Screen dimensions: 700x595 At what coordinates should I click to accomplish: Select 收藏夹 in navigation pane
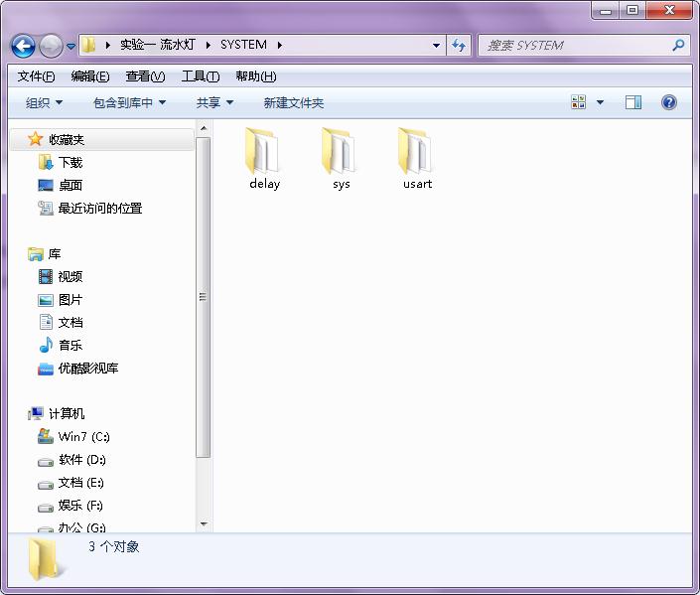tap(102, 140)
